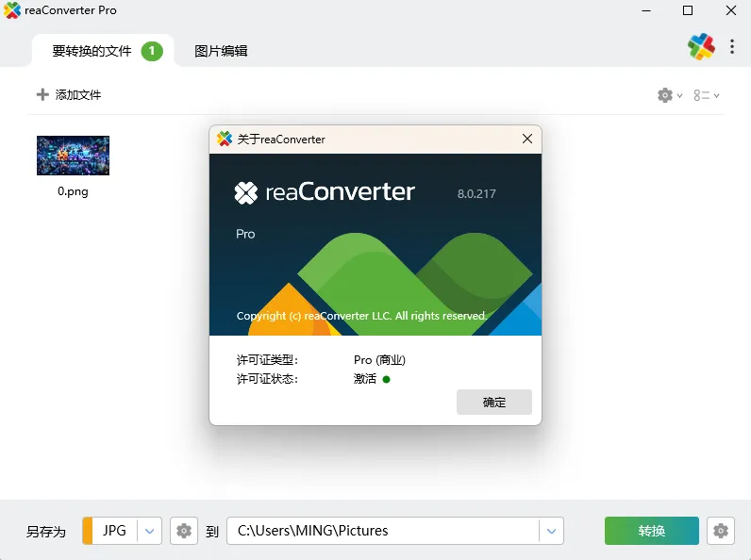Image resolution: width=751 pixels, height=560 pixels.
Task: Open conversion settings gear next to 转换
Action: tap(721, 531)
